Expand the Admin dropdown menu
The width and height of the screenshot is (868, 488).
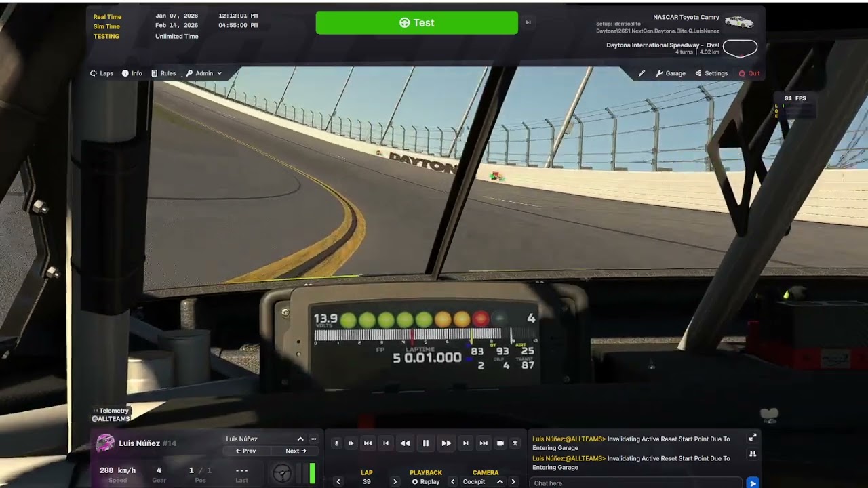(203, 73)
